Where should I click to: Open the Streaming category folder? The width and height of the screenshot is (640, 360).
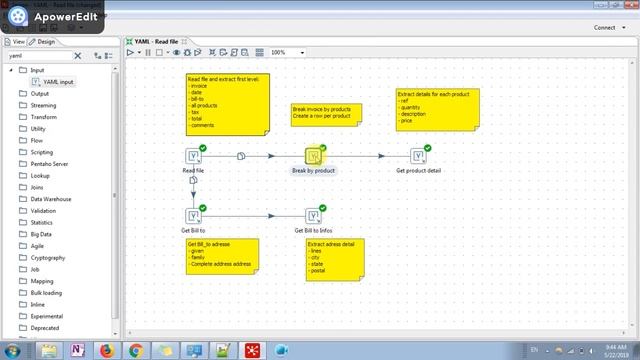(x=38, y=105)
